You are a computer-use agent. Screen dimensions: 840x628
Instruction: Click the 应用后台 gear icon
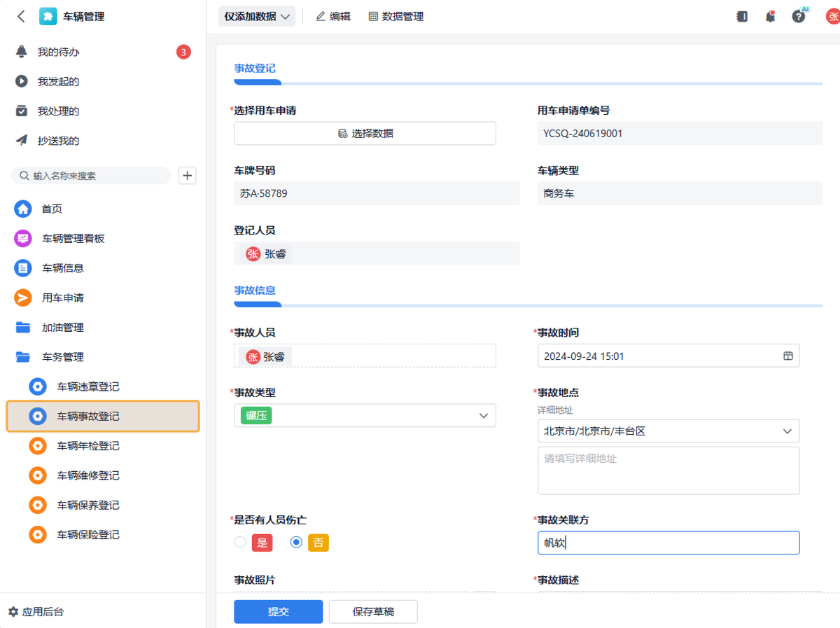(x=13, y=611)
